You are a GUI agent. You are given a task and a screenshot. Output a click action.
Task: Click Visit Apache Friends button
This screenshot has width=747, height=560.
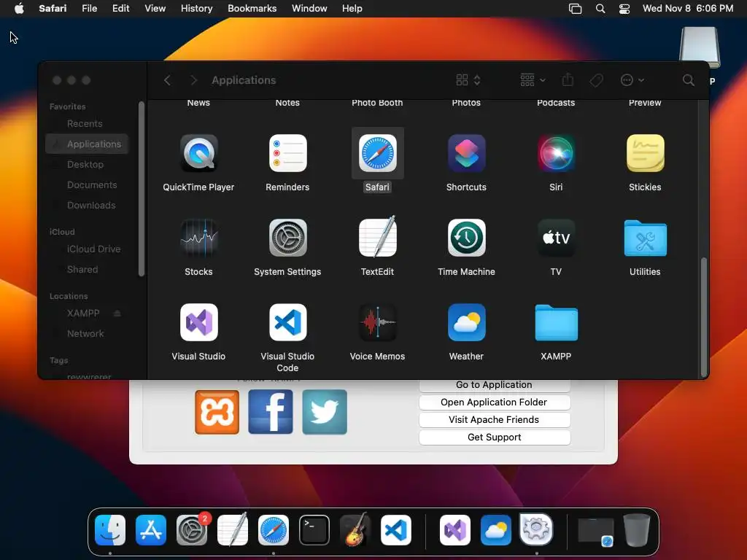495,420
